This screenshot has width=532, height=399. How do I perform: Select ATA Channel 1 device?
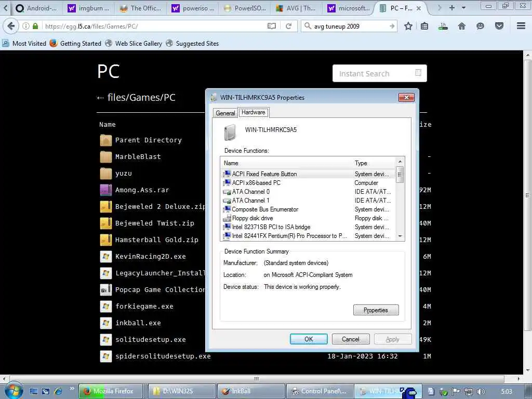click(308, 201)
